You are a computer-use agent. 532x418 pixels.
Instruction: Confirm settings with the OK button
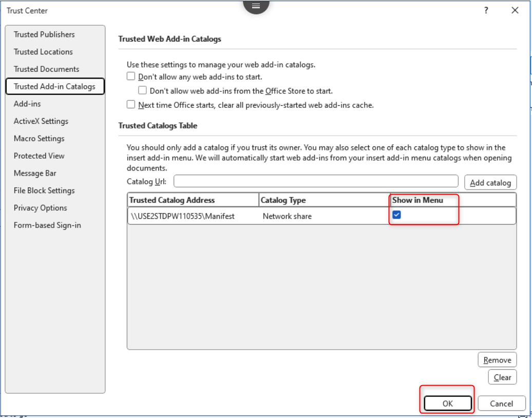(447, 403)
